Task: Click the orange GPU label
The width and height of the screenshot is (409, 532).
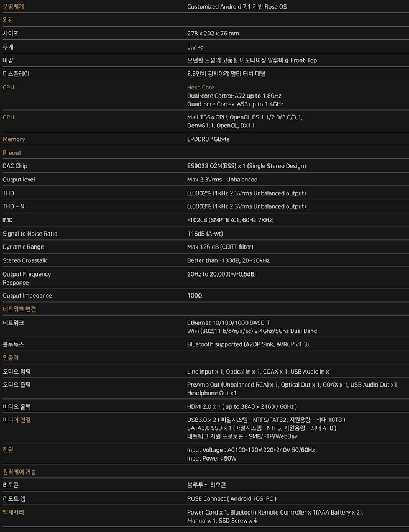Action: [x=8, y=117]
